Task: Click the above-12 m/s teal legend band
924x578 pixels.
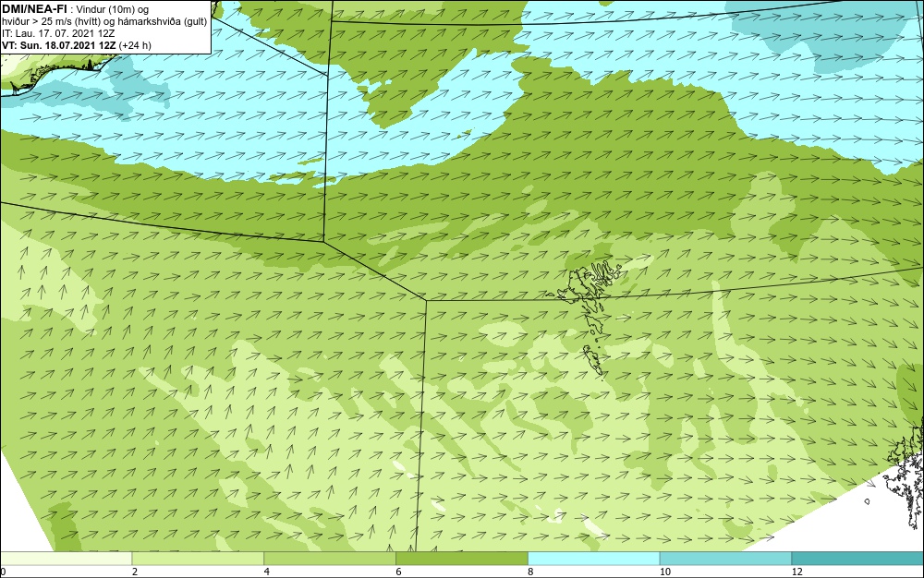Action: tap(858, 559)
